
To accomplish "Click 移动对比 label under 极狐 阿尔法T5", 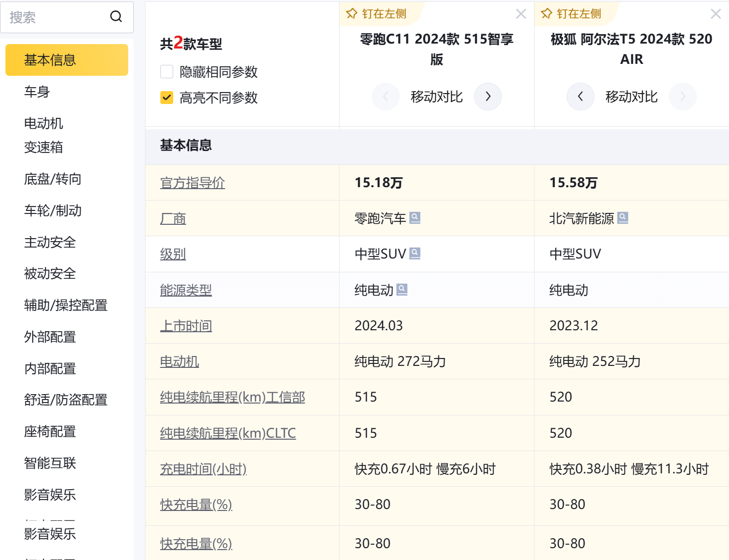I will 632,97.
